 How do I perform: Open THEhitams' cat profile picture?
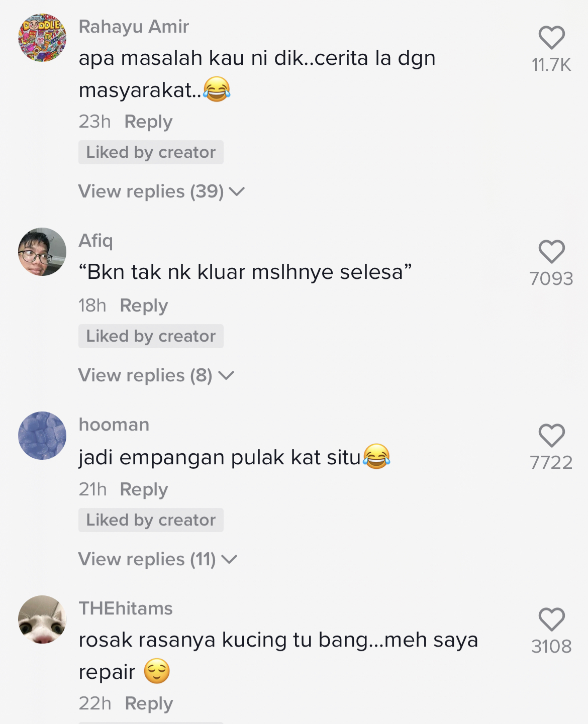(x=42, y=619)
